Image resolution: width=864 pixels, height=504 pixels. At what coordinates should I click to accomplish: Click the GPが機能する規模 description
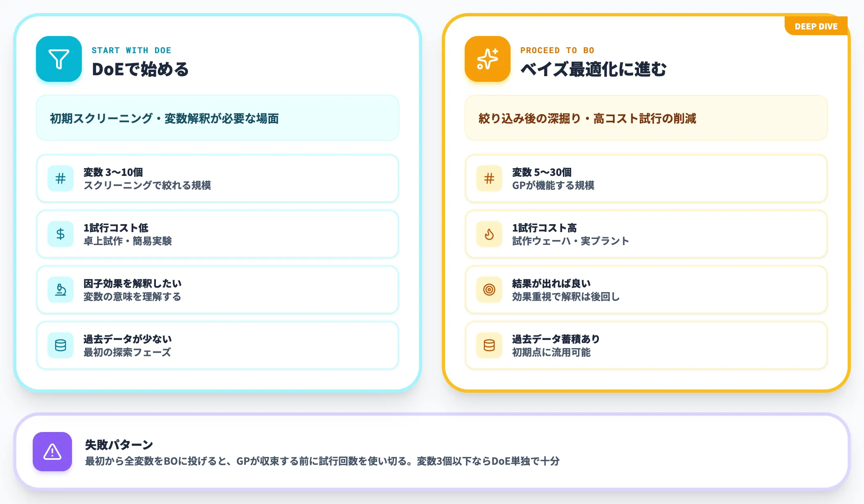coord(553,185)
